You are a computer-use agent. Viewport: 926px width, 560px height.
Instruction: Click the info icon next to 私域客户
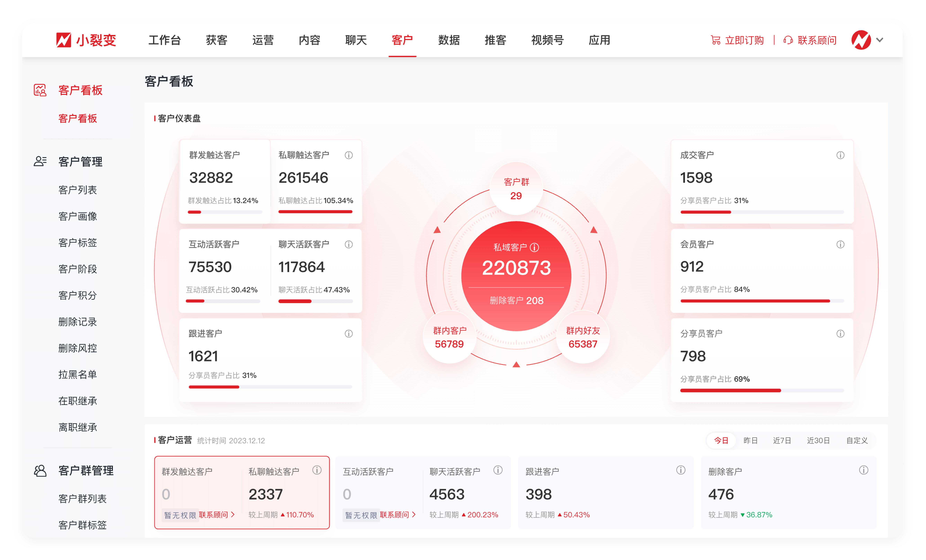(535, 247)
